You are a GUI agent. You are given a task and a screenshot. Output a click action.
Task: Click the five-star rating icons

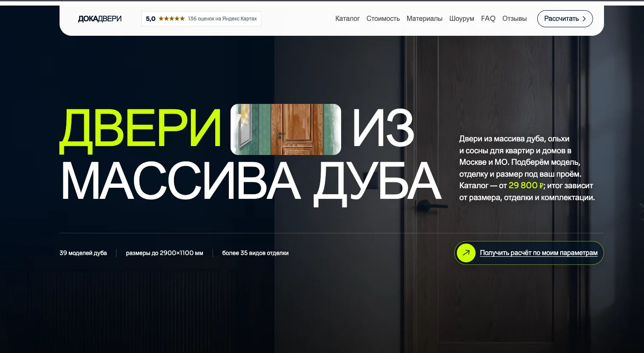click(x=171, y=19)
